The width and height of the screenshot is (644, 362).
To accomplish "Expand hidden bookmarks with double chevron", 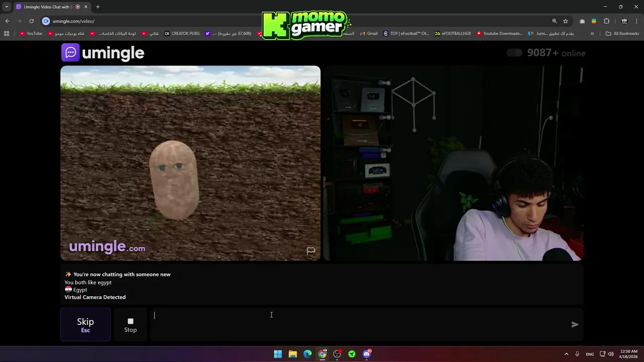I will tap(592, 34).
